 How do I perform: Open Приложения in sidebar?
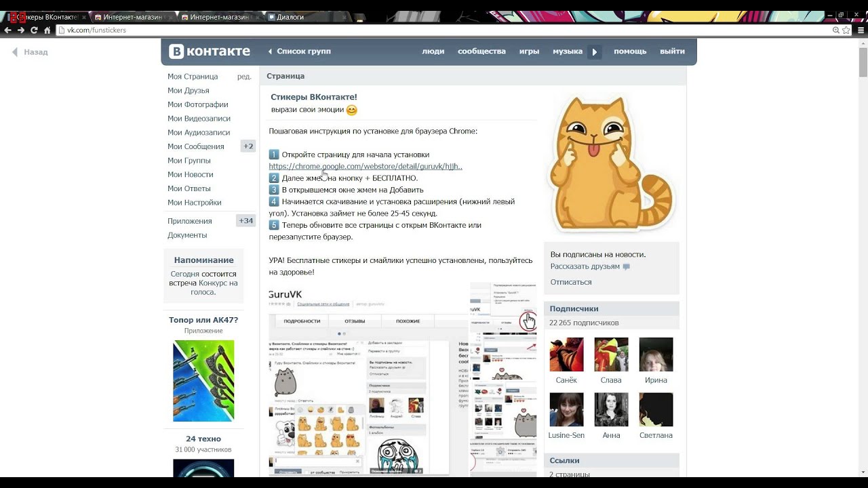[189, 221]
